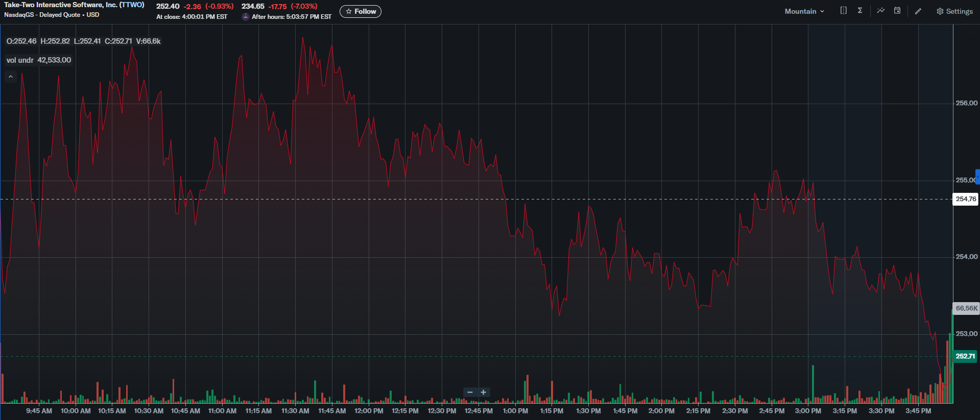Screen dimensions: 980x420
Task: Zoom in with the plus button
Action: [484, 392]
